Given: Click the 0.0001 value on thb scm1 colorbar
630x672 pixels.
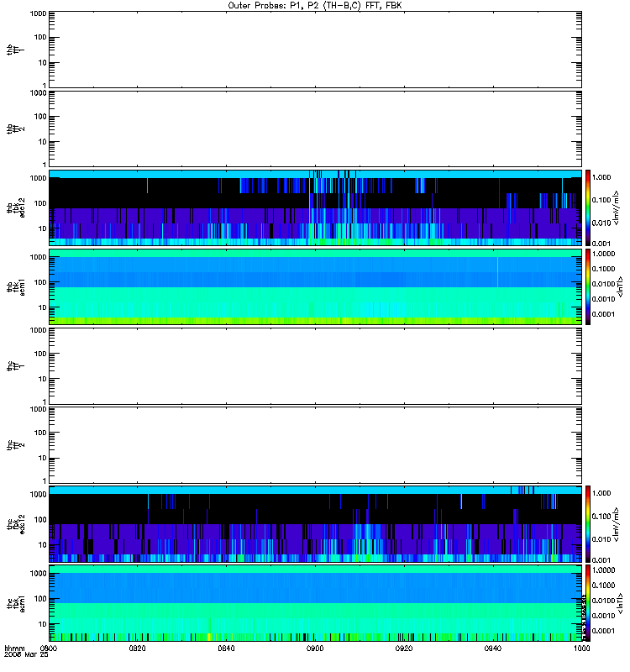Looking at the screenshot, I should (x=603, y=314).
